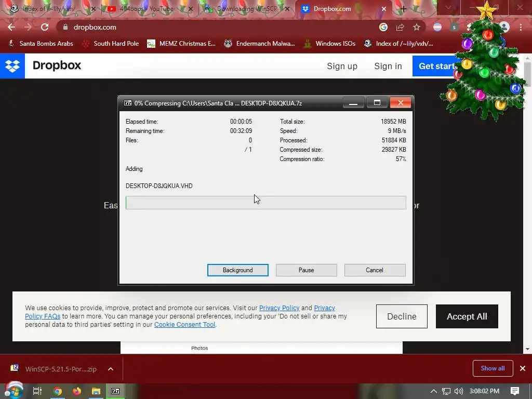Open Task View on the taskbar
The height and width of the screenshot is (399, 532).
click(37, 391)
